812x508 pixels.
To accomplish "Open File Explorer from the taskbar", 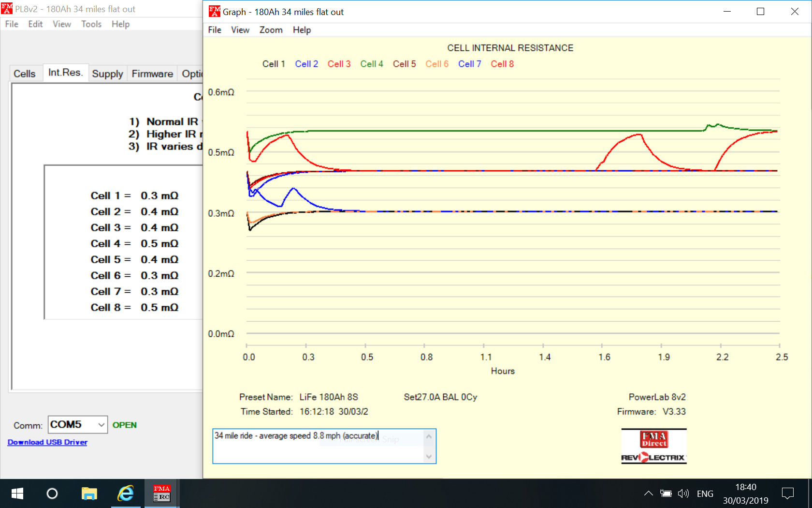I will tap(89, 493).
